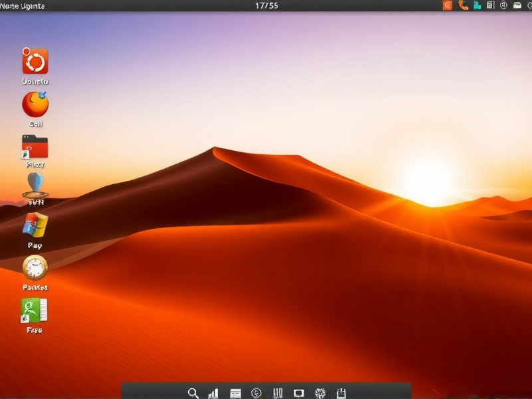The width and height of the screenshot is (532, 399).
Task: Click the white drive icon in top panel
Action: tap(517, 5)
